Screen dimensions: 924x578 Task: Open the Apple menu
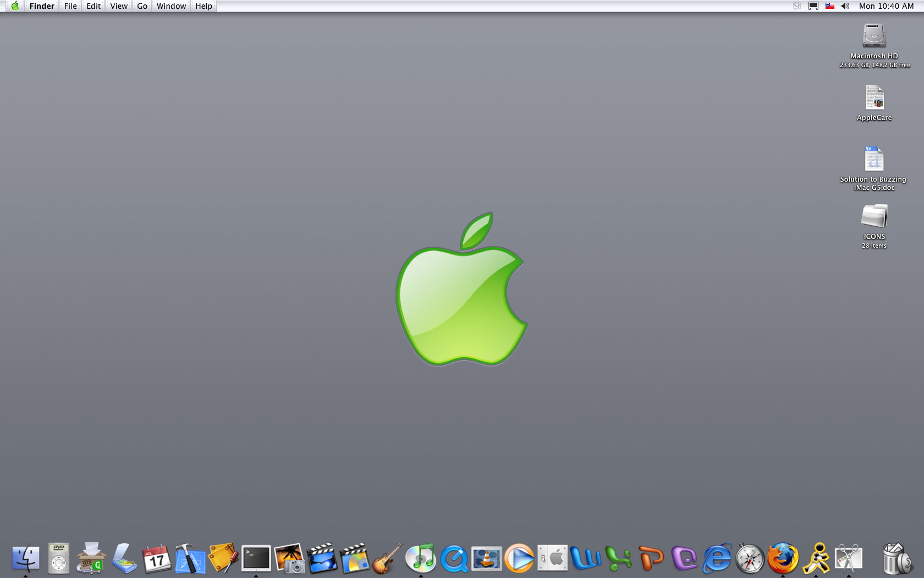click(15, 6)
